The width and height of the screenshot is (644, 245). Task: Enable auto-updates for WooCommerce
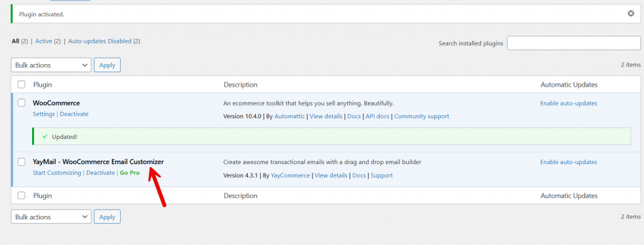click(x=569, y=104)
